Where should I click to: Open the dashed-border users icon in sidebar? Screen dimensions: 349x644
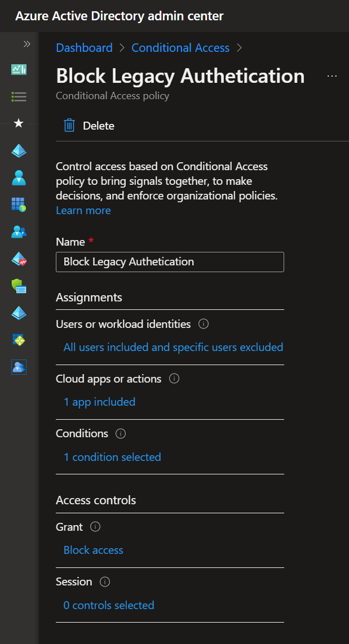pyautogui.click(x=19, y=367)
